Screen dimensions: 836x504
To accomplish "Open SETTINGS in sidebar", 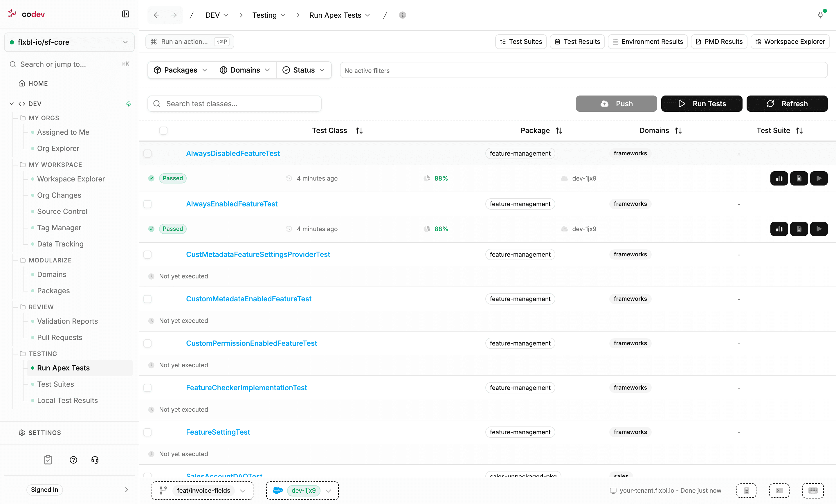I will pyautogui.click(x=40, y=433).
